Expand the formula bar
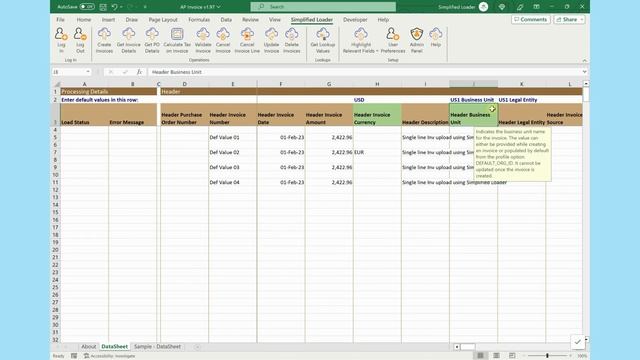This screenshot has height=360, width=640. [x=584, y=72]
